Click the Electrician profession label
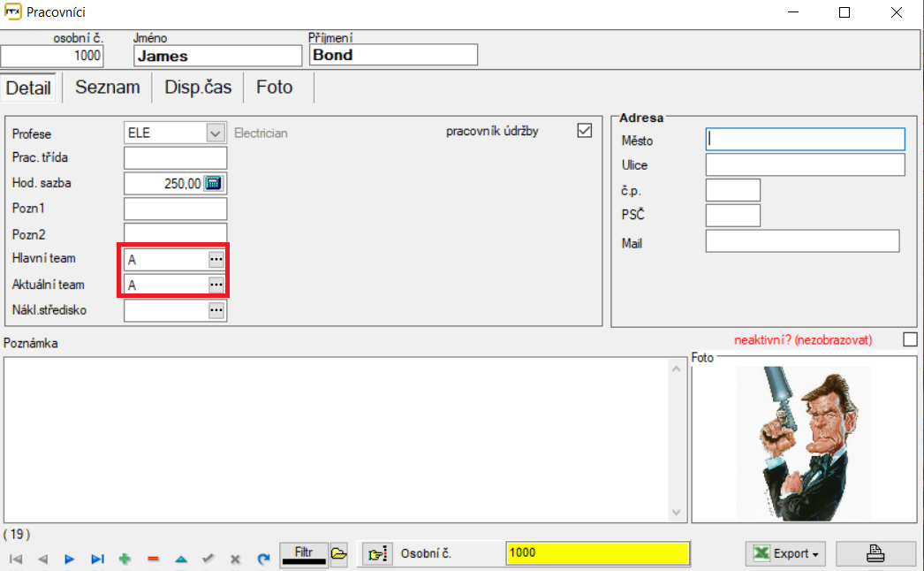This screenshot has height=571, width=924. [x=261, y=133]
